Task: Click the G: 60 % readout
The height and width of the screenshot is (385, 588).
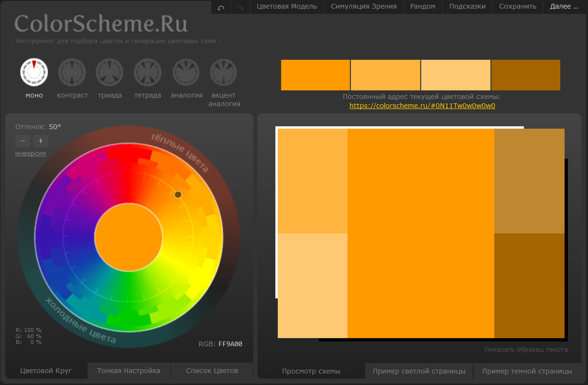Action: [28, 336]
